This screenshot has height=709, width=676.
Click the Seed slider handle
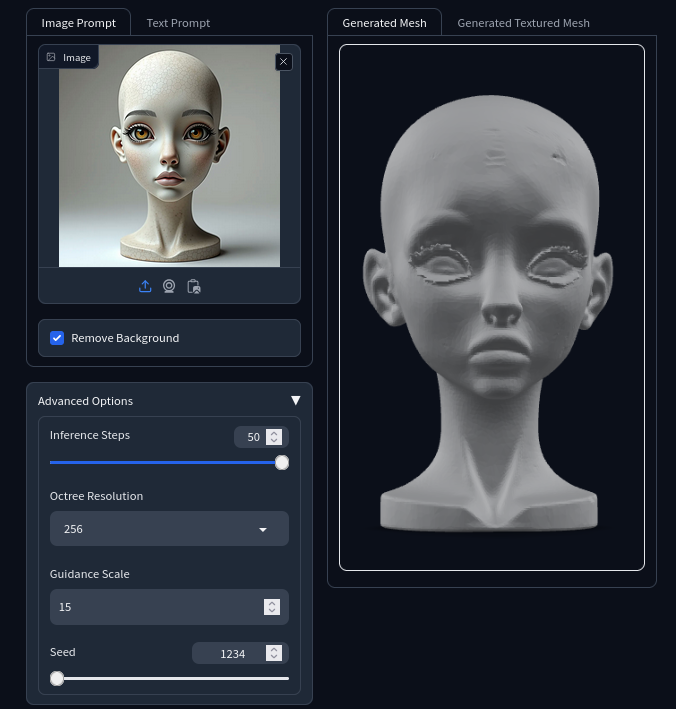57,678
